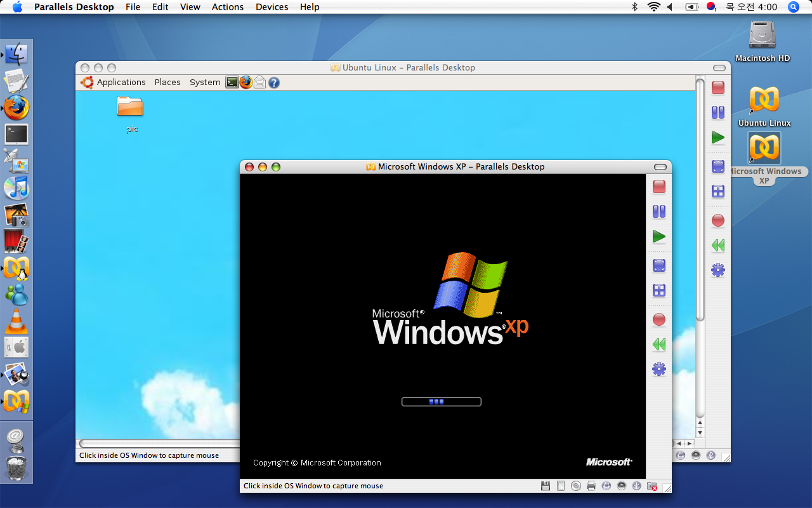Open configuration gear in Ubuntu Linux window
The image size is (812, 508).
[718, 270]
